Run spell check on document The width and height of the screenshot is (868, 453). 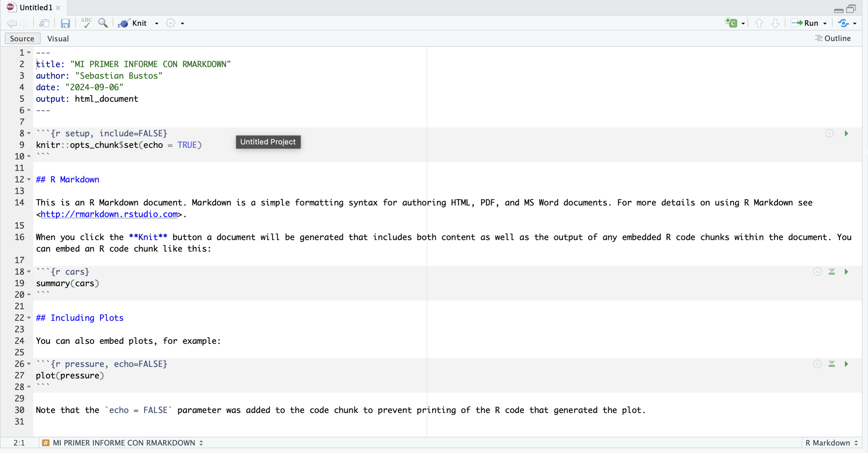point(87,23)
